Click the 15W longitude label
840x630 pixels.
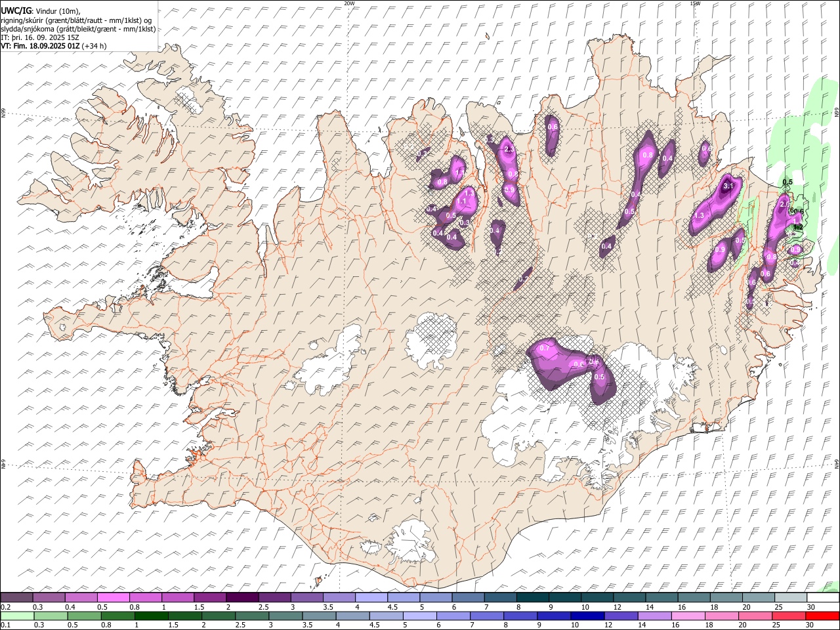click(695, 3)
